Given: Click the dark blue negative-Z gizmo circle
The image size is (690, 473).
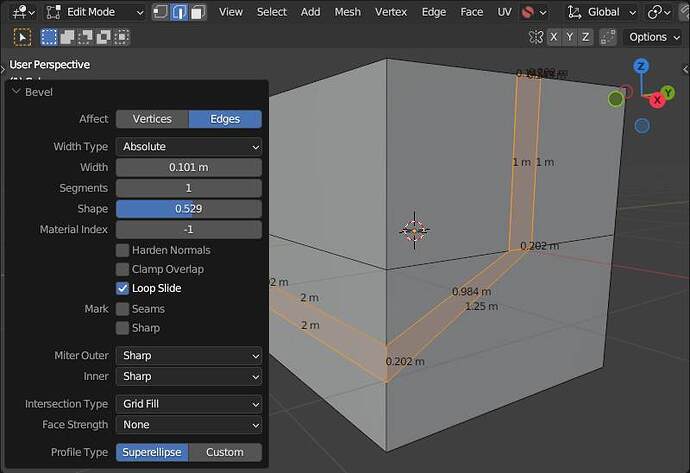Looking at the screenshot, I should pyautogui.click(x=642, y=126).
